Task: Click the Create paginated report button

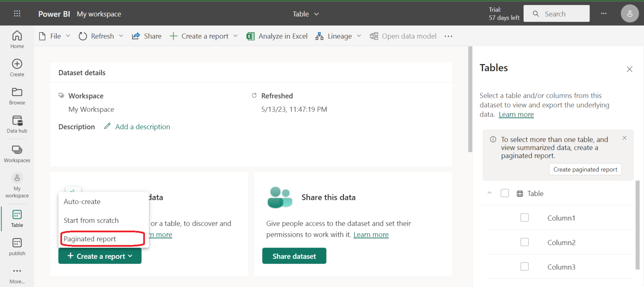Action: (585, 169)
